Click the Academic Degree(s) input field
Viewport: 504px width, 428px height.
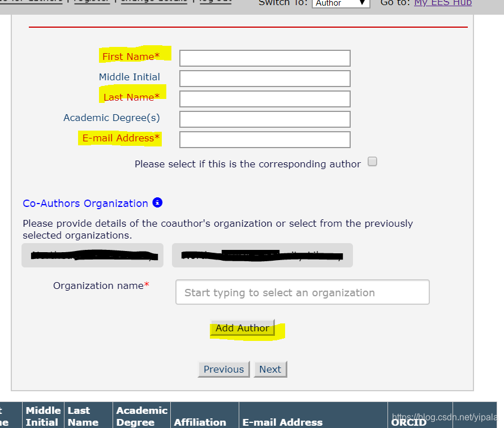point(265,119)
